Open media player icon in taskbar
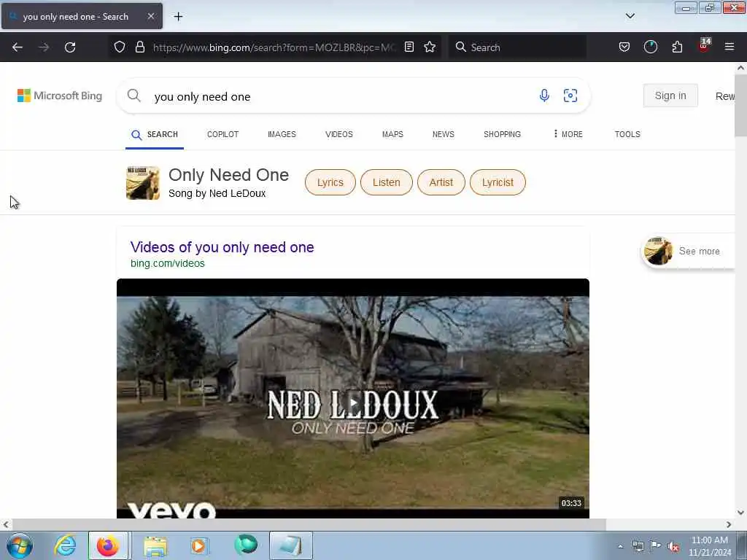 click(x=198, y=545)
